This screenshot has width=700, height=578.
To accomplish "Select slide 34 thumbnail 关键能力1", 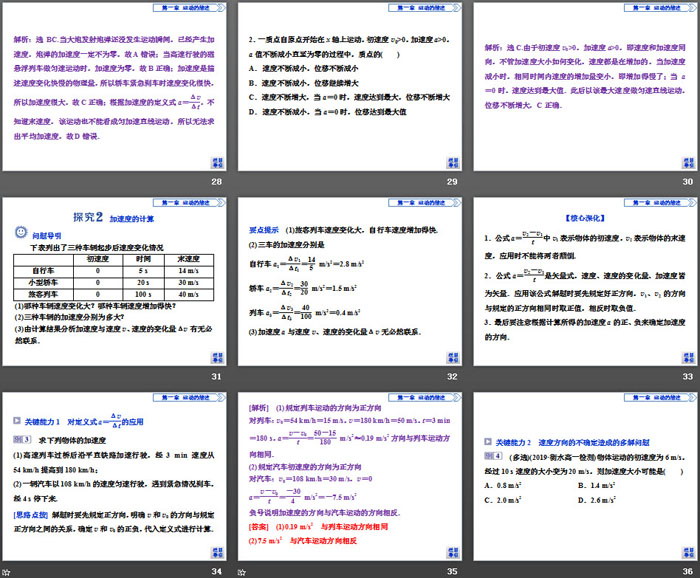I will click(x=114, y=476).
